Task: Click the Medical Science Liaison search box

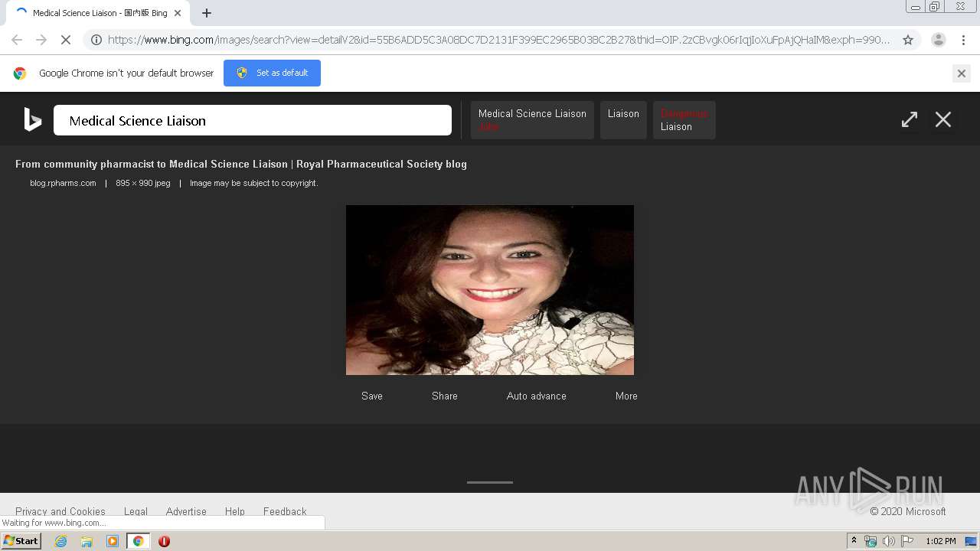Action: (x=253, y=120)
